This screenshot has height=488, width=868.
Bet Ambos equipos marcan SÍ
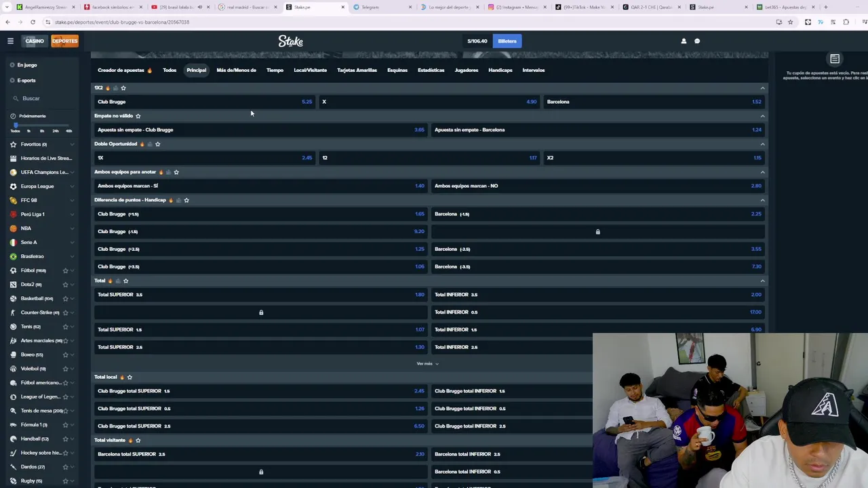click(261, 186)
